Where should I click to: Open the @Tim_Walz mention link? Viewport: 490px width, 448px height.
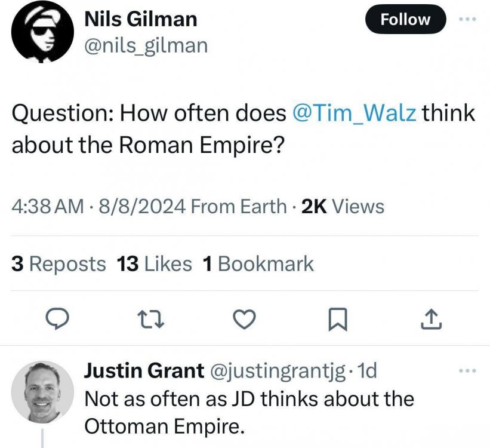[x=355, y=113]
